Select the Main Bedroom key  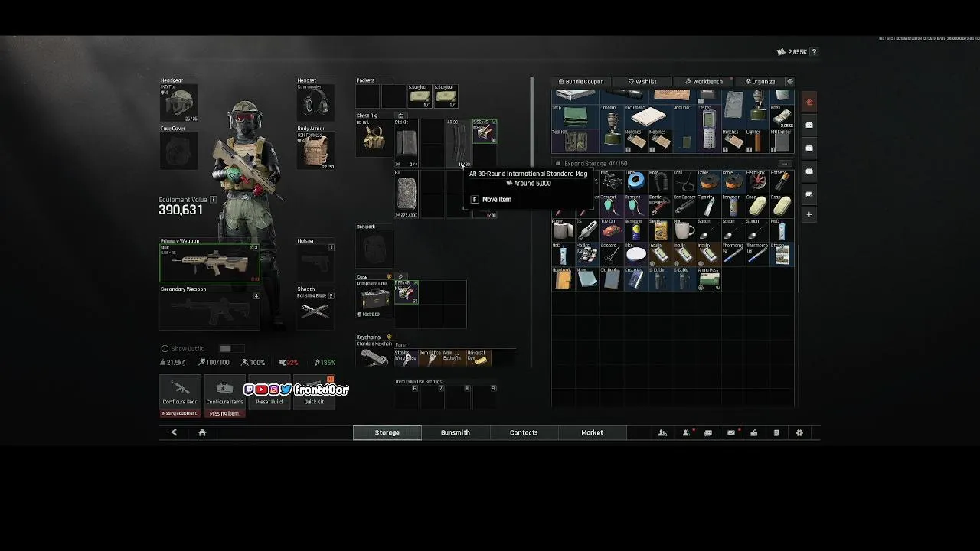tap(454, 358)
